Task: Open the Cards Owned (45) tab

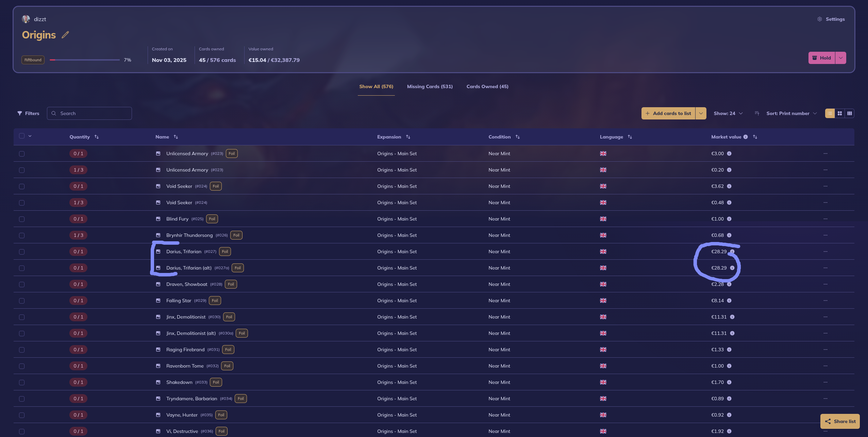Action: tap(487, 86)
